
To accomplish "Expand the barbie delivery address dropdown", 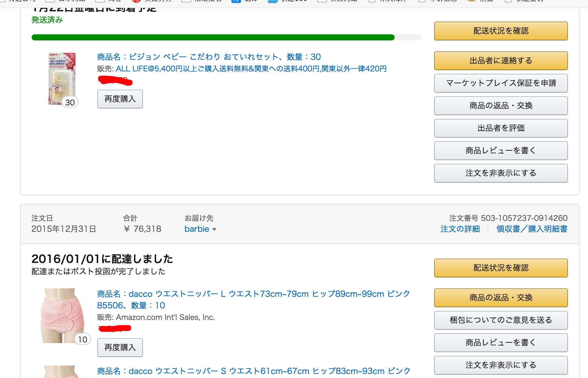I will coord(200,229).
